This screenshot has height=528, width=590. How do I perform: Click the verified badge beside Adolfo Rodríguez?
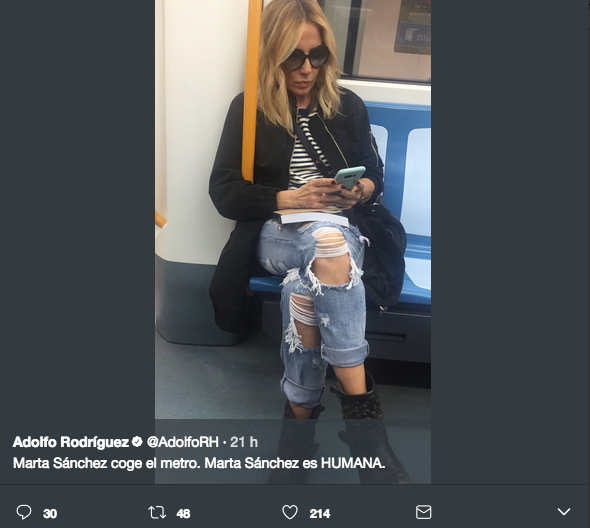[x=137, y=441]
